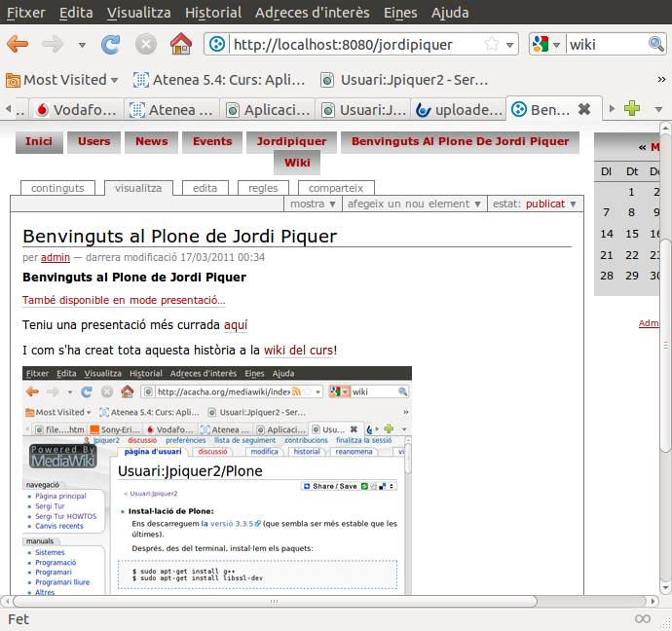Image resolution: width=672 pixels, height=631 pixels.
Task: Click the browser Back arrow button
Action: (x=18, y=44)
